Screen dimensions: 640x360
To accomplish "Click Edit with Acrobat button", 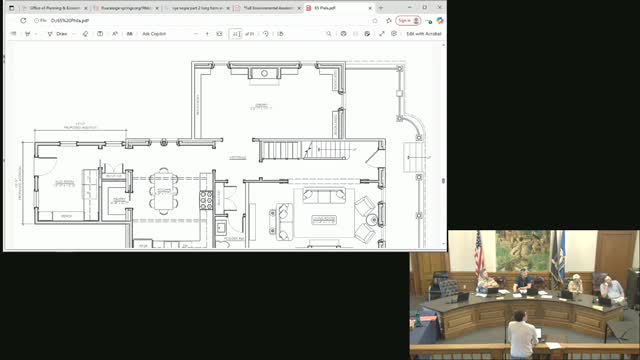I will (x=424, y=34).
